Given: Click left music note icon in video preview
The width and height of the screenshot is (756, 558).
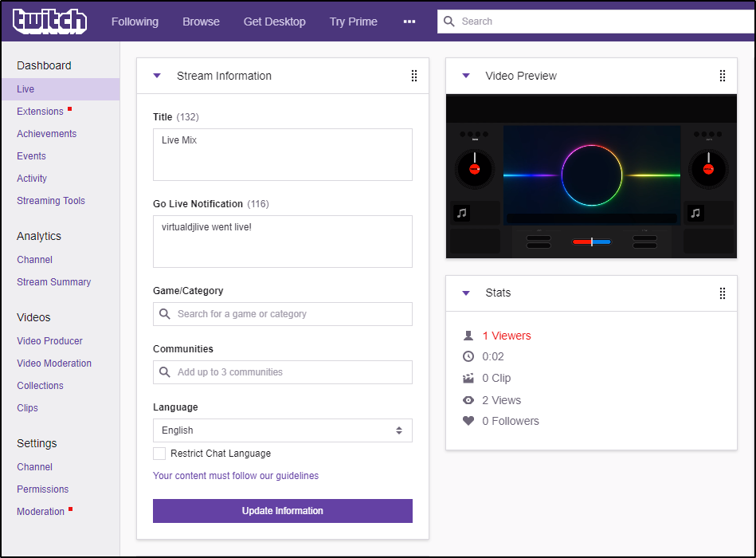Looking at the screenshot, I should pyautogui.click(x=461, y=213).
